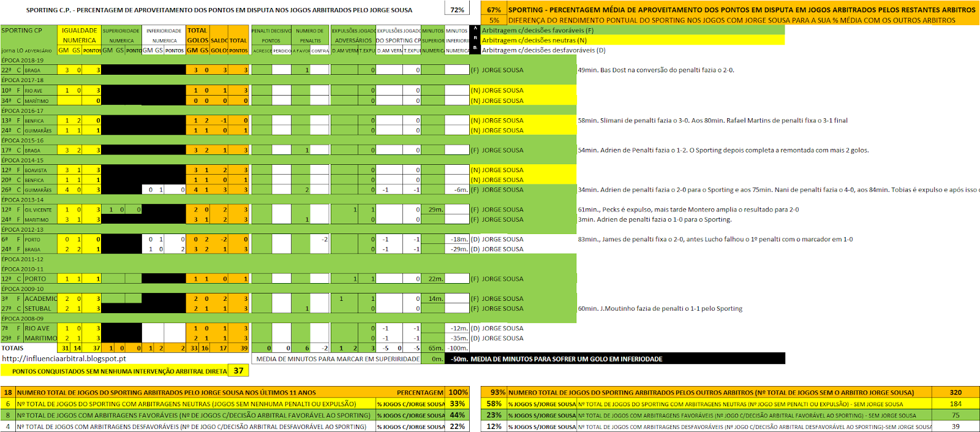This screenshot has width=980, height=432.
Task: Click the -100m. total minutes cell
Action: (457, 348)
